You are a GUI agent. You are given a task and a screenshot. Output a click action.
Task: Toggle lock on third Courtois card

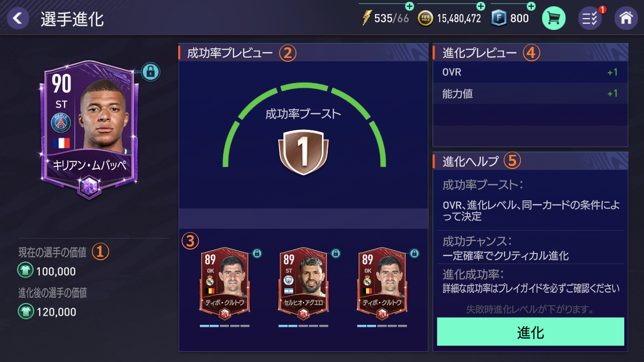(x=414, y=253)
